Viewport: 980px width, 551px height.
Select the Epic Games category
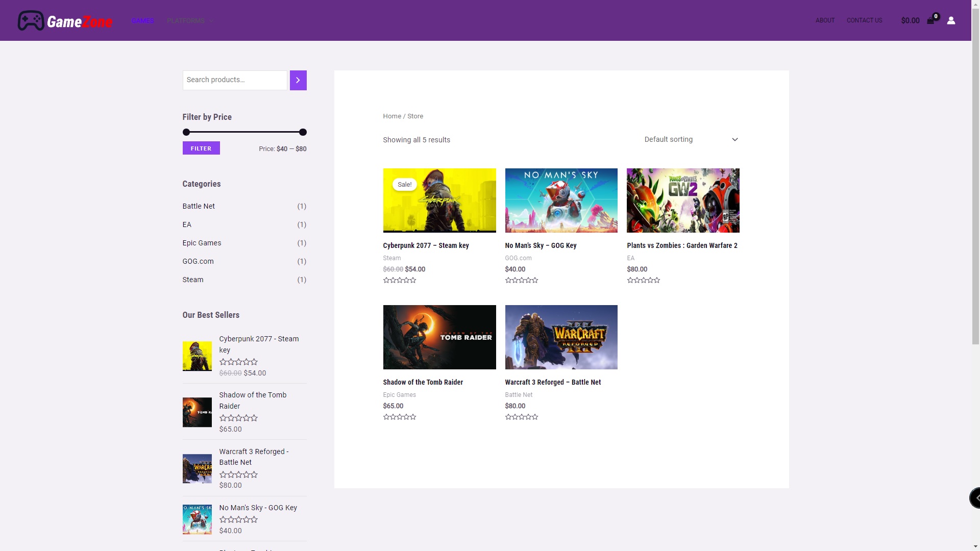pyautogui.click(x=202, y=243)
